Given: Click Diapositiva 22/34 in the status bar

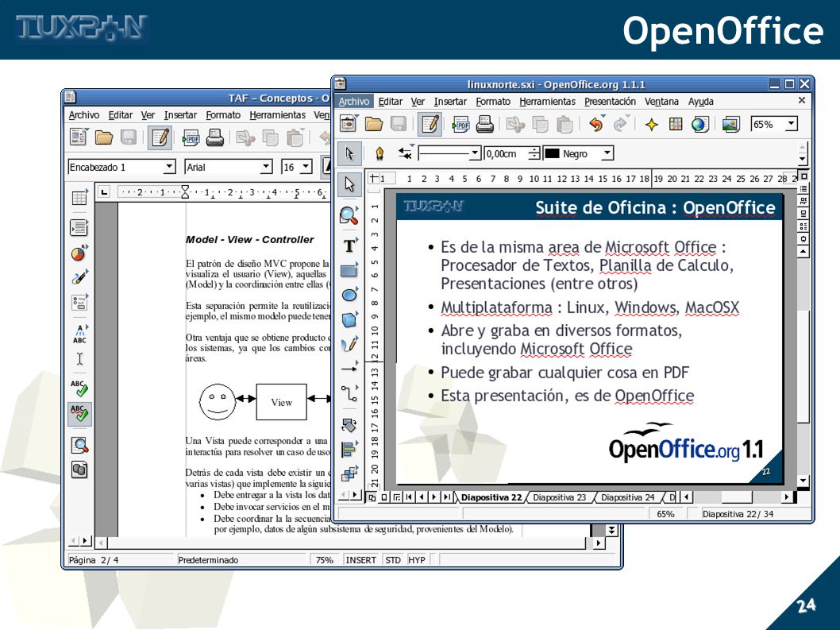Looking at the screenshot, I should coord(737,514).
